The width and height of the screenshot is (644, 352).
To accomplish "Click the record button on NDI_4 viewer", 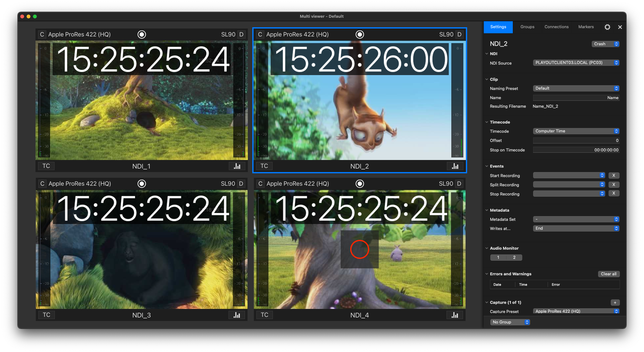I will (x=360, y=184).
